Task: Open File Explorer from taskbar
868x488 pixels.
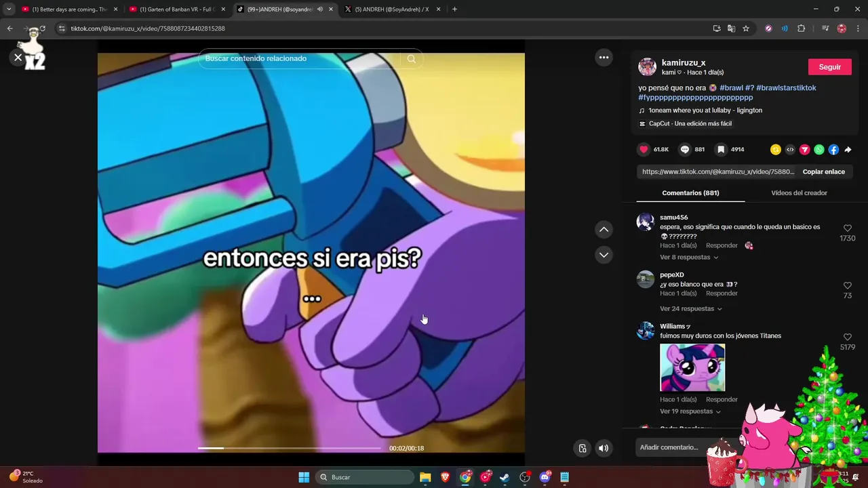Action: point(425,477)
